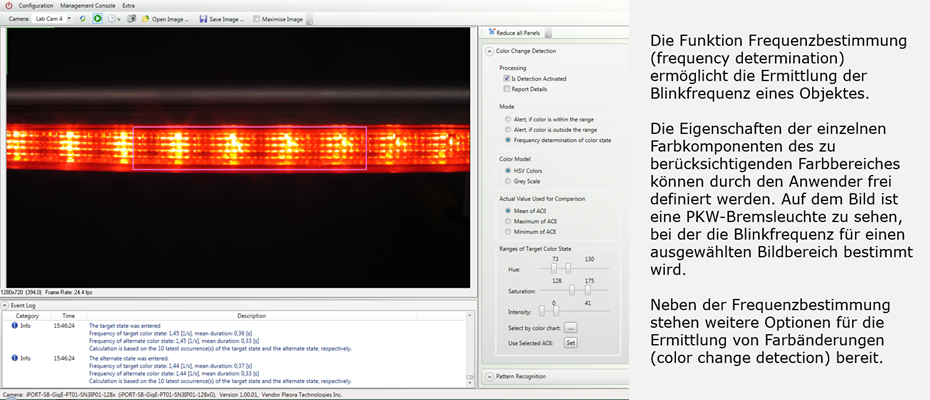Click the refresh camera icon

coord(83,18)
